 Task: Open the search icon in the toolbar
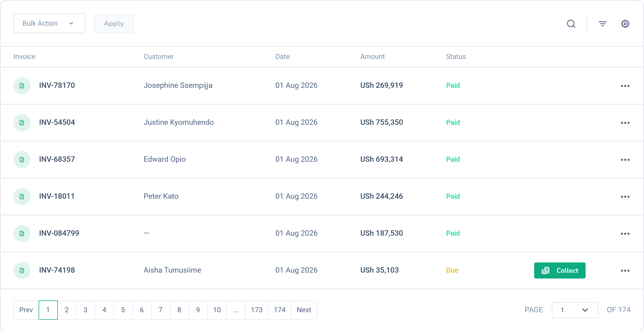click(x=571, y=24)
